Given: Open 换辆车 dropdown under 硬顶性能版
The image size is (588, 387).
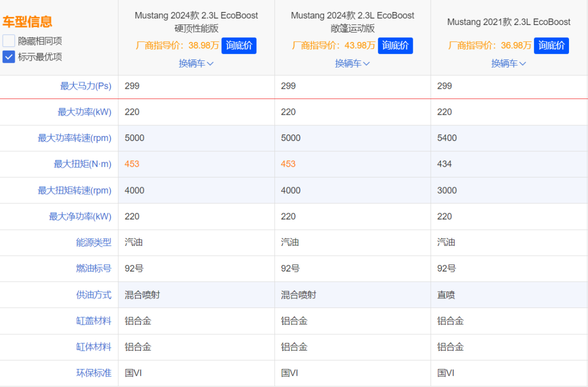Looking at the screenshot, I should point(196,63).
